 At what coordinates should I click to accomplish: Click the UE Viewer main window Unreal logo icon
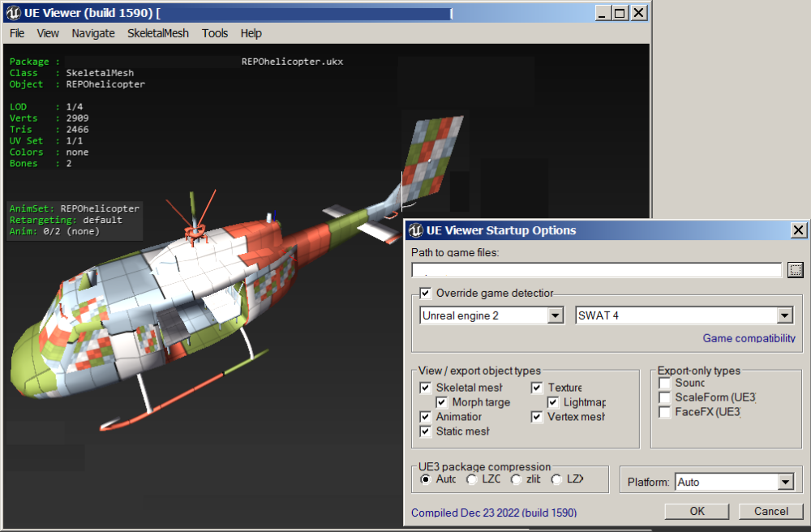click(x=13, y=13)
